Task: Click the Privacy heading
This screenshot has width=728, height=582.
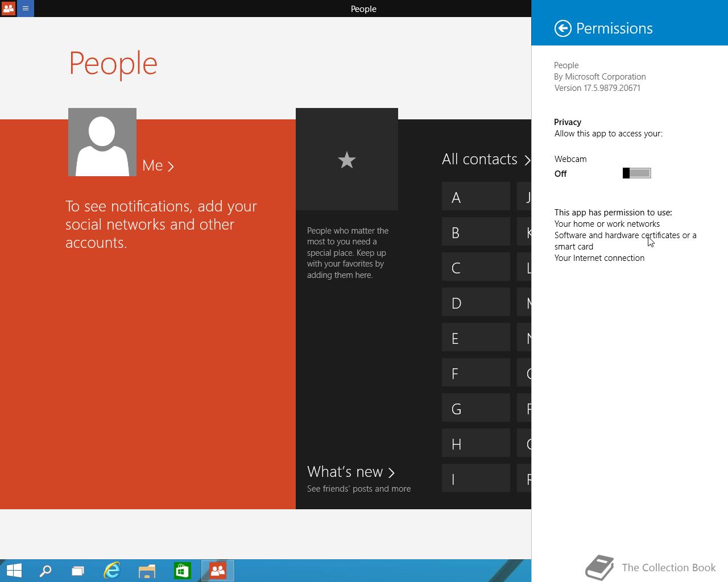Action: pos(568,122)
